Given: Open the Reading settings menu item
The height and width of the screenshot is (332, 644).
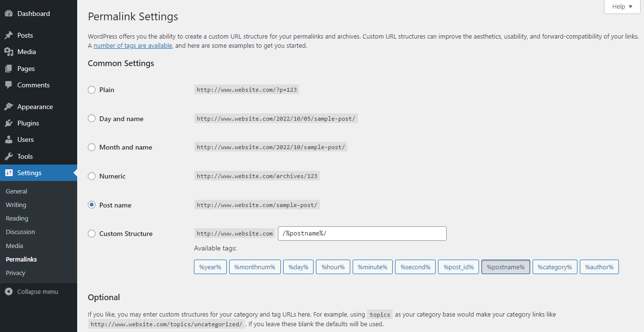Looking at the screenshot, I should (17, 218).
